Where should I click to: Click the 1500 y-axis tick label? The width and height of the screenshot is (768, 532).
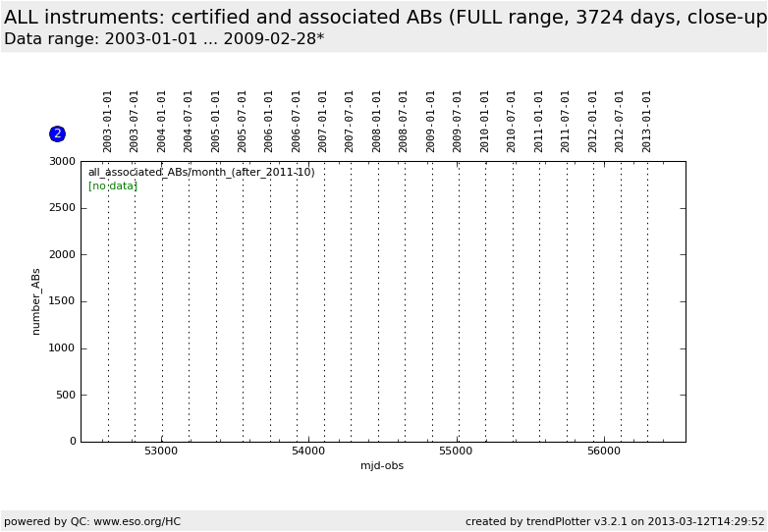click(x=63, y=301)
